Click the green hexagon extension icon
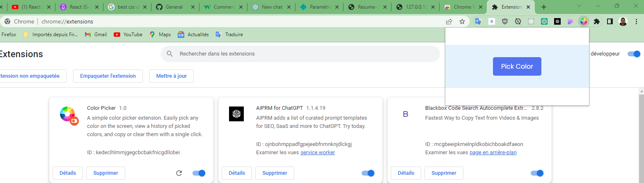Screen dimensions: 644x183 544,21
